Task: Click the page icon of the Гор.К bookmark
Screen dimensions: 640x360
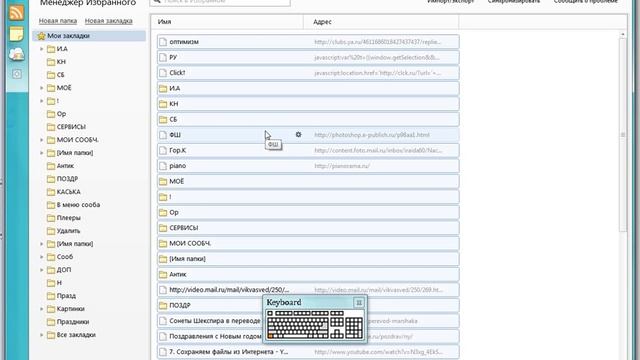Action: pos(163,150)
